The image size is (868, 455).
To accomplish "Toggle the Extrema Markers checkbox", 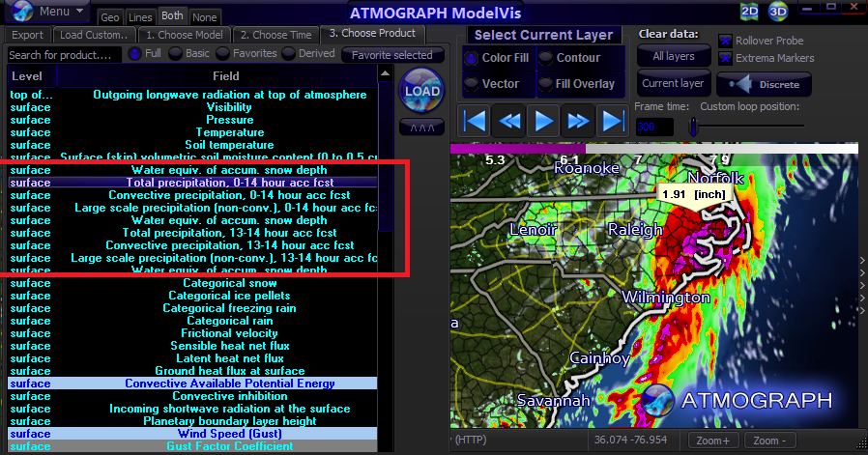I will (x=725, y=58).
